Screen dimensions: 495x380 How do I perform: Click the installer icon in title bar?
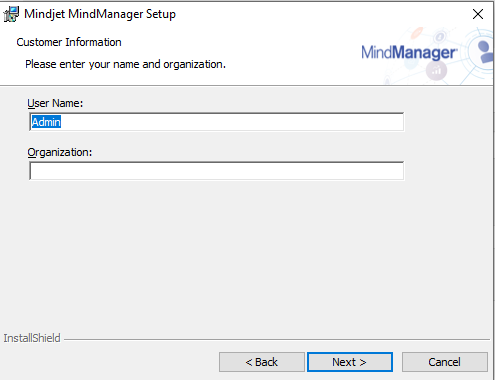[11, 14]
